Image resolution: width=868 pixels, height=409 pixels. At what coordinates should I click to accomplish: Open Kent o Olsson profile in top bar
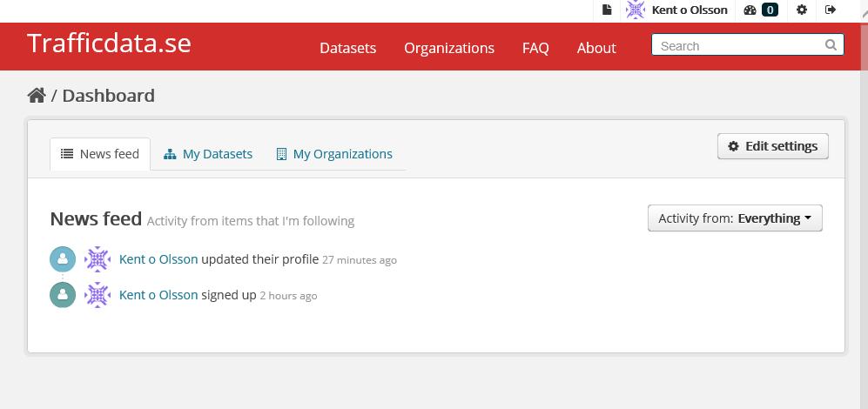(690, 10)
